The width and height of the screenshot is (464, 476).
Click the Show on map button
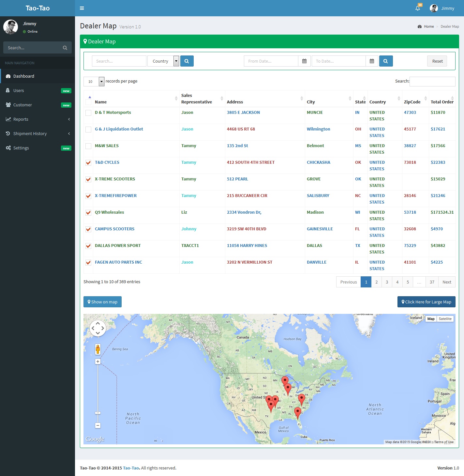[102, 302]
